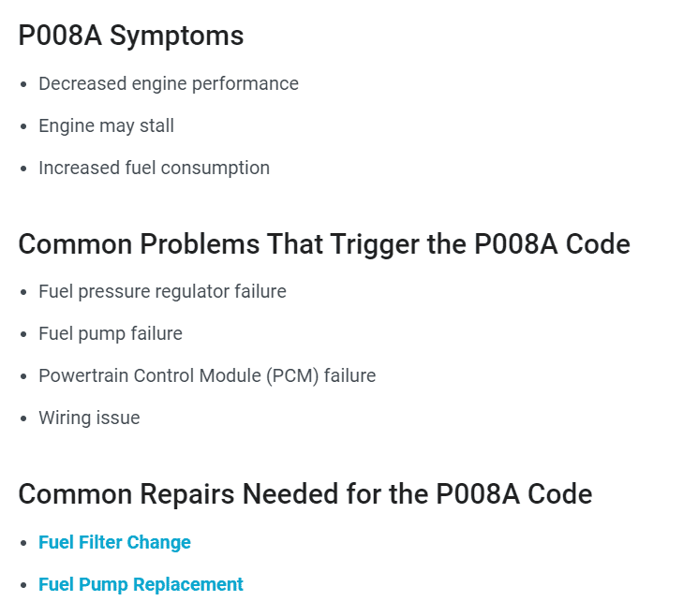The height and width of the screenshot is (616, 698).
Task: Click bullet before Decreased engine performance
Action: [x=23, y=84]
